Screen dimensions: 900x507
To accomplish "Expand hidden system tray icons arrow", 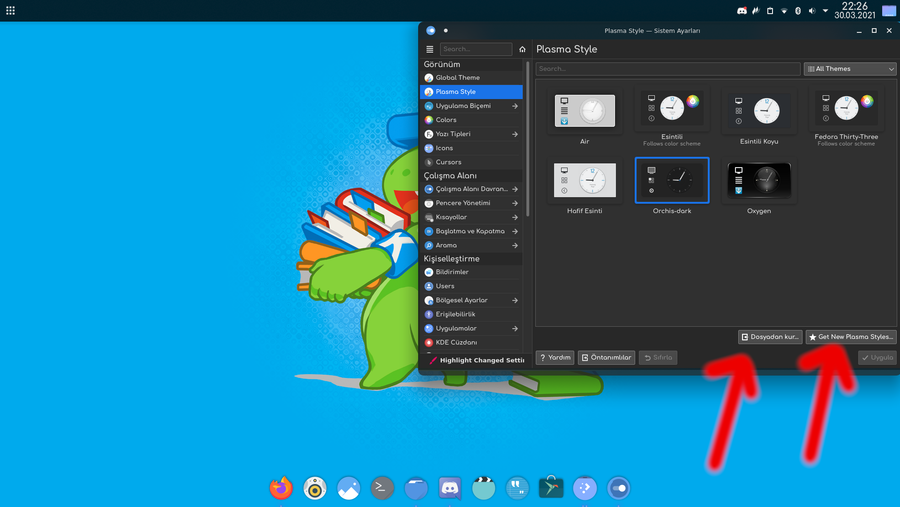I will click(x=825, y=11).
